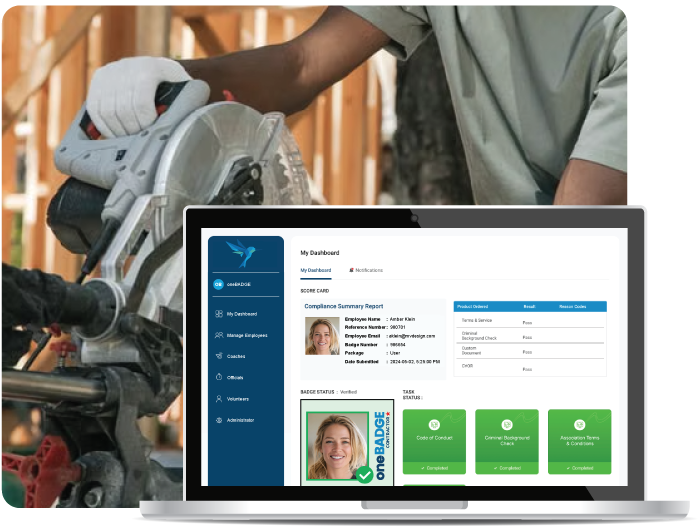Click the Amber Klein employee name

402,319
